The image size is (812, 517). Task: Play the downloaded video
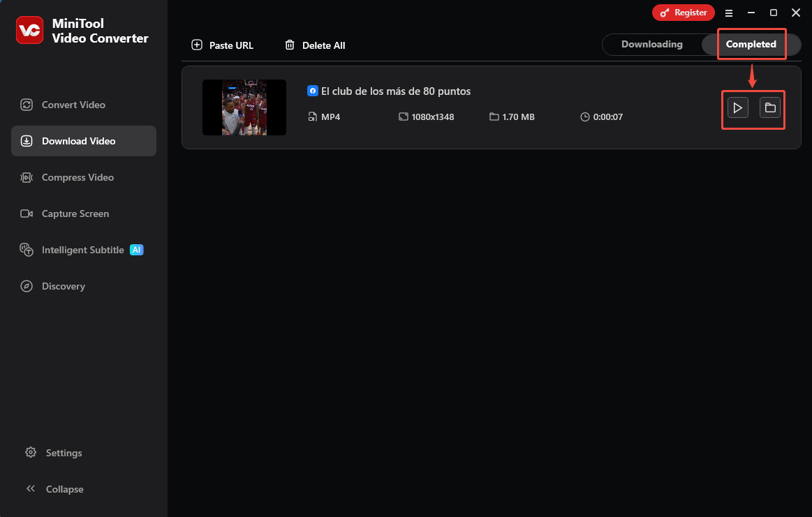point(737,107)
